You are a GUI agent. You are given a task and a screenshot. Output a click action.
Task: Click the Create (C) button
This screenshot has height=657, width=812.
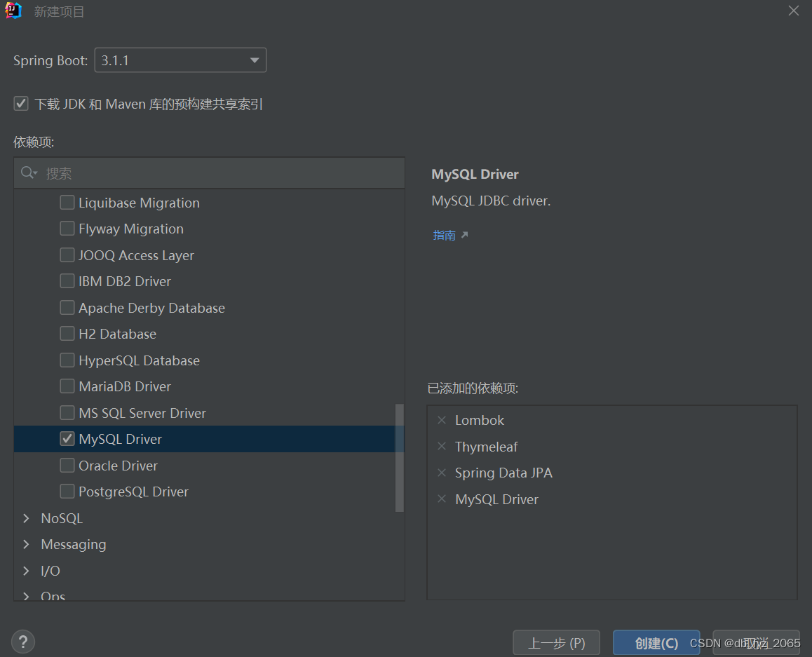(656, 643)
